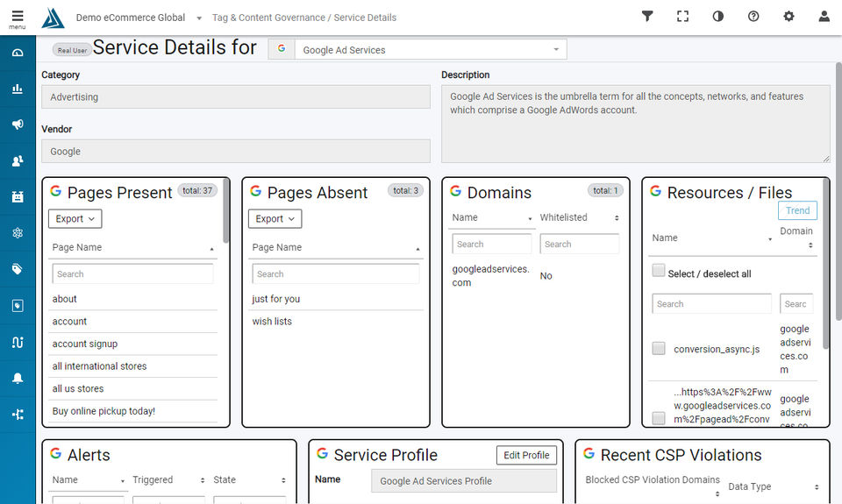Toggle the contrast theme icon
This screenshot has height=504, width=842.
tap(717, 17)
